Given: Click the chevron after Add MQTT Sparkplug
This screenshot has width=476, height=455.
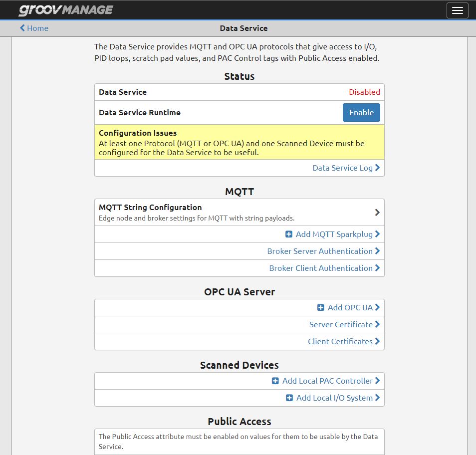Looking at the screenshot, I should point(377,234).
